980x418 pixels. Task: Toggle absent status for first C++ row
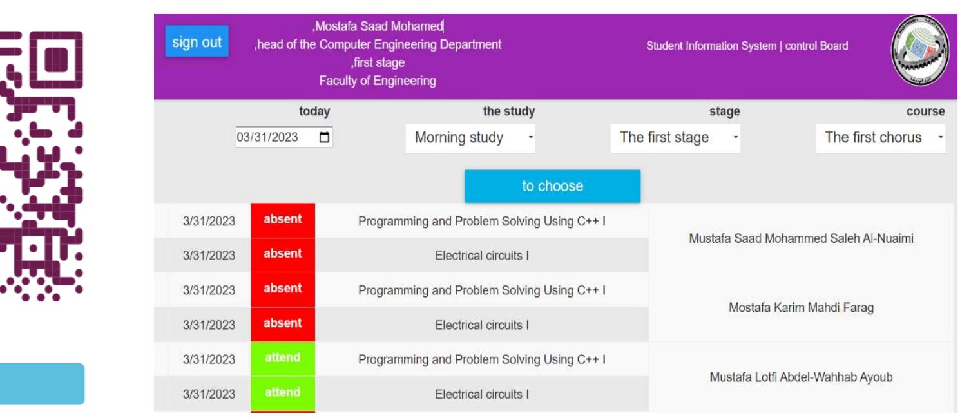283,220
